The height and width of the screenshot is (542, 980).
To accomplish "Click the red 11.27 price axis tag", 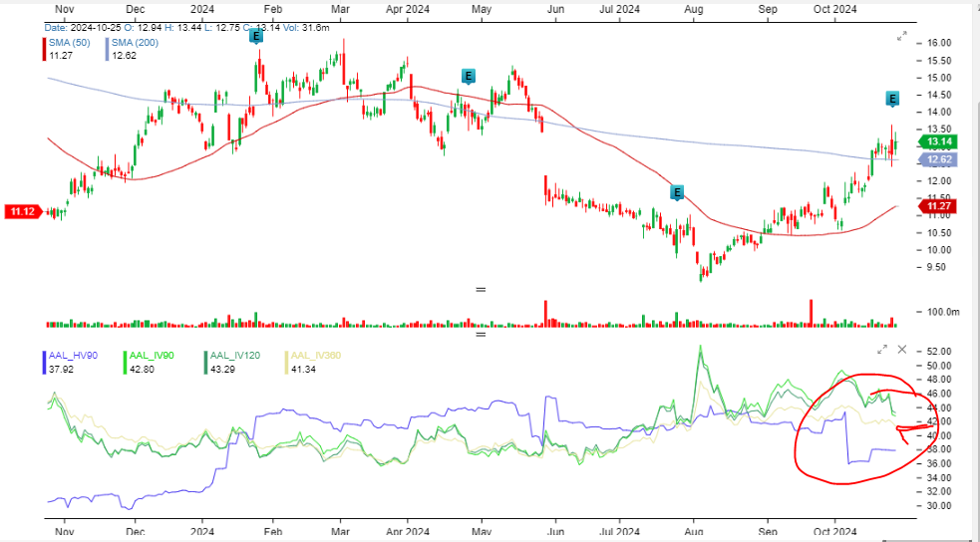I will [936, 206].
